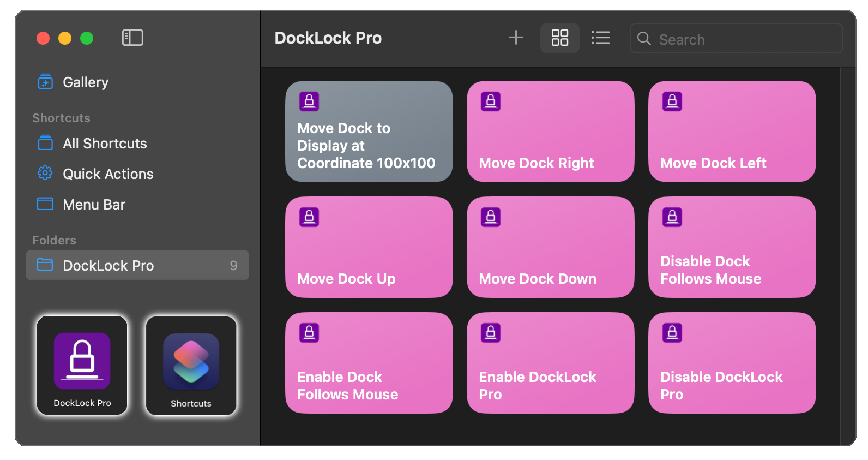Click lock icon on Move Dock Right card
The image size is (868, 460).
pyautogui.click(x=491, y=101)
